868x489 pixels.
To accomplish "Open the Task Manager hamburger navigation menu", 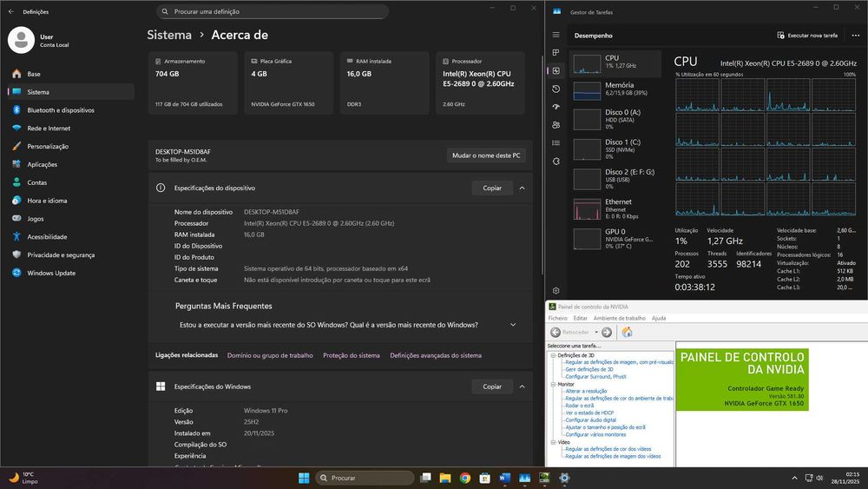I will point(556,35).
